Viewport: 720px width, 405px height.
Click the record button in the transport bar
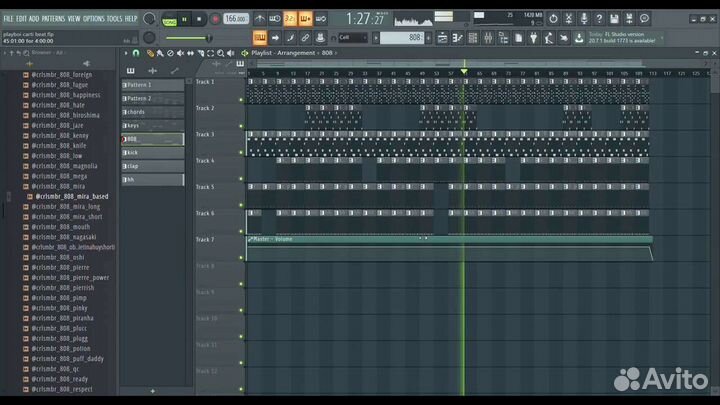(215, 18)
